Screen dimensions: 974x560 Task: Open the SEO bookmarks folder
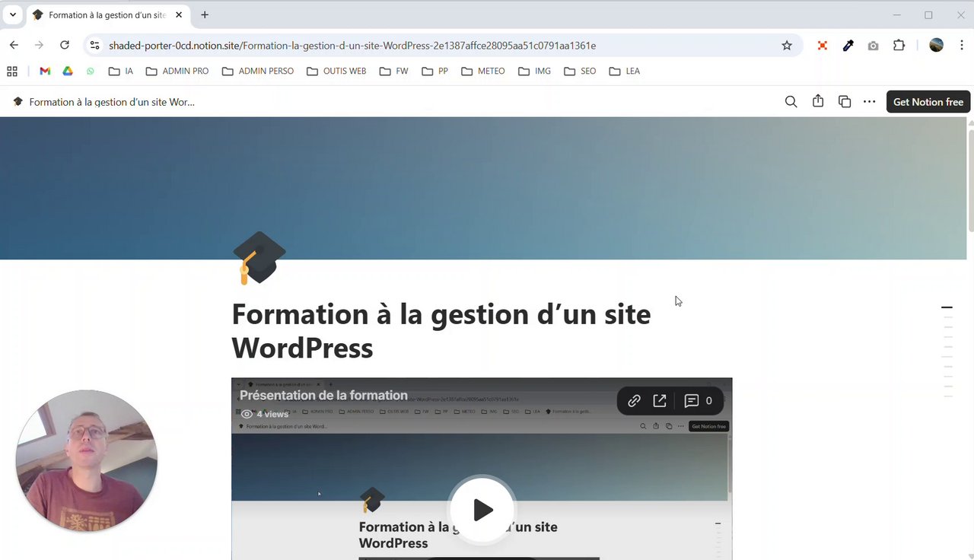(x=581, y=71)
